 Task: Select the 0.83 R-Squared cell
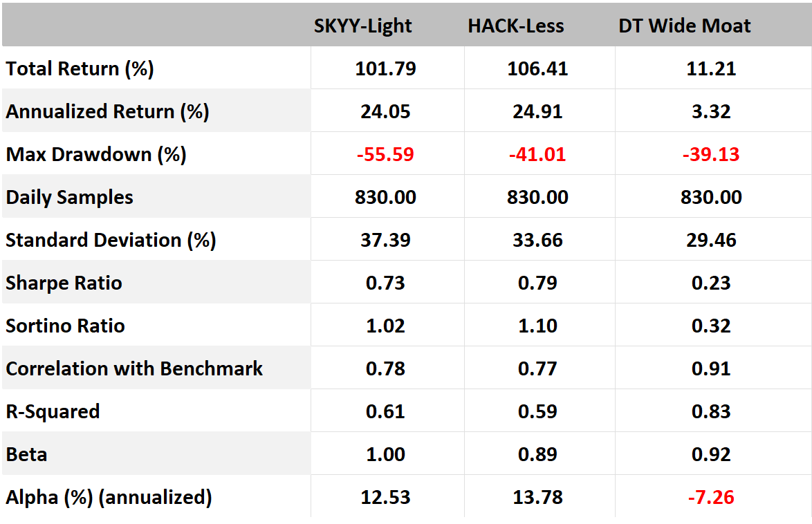point(711,412)
